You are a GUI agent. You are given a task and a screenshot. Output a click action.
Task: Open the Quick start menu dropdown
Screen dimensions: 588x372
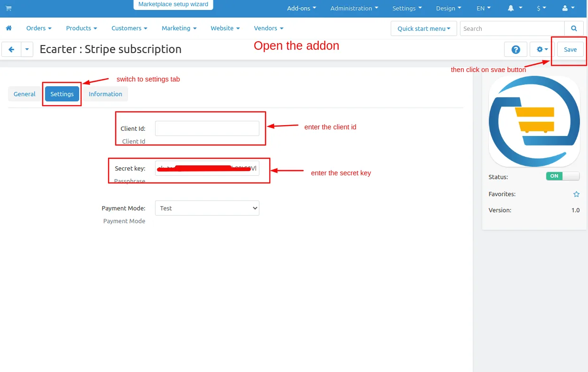[424, 28]
